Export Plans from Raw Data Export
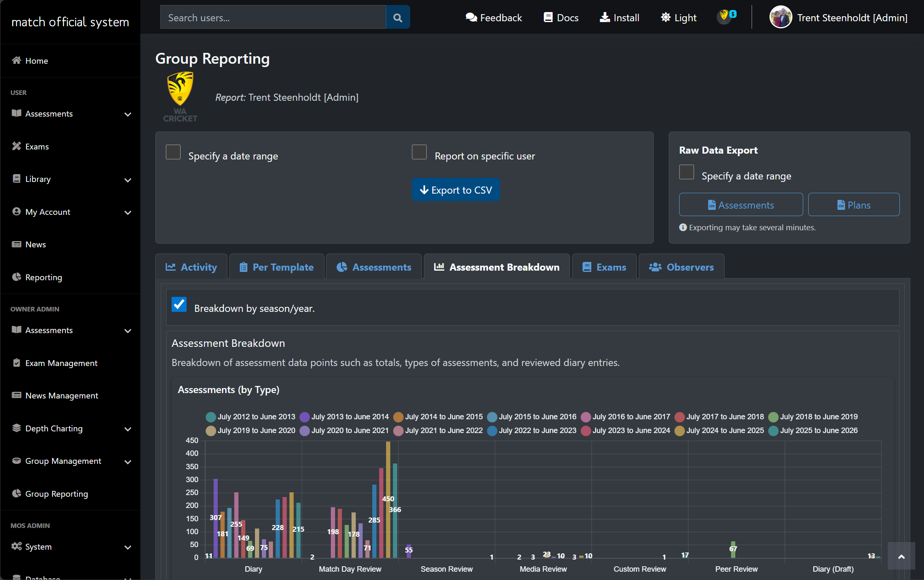The height and width of the screenshot is (580, 924). (x=854, y=204)
